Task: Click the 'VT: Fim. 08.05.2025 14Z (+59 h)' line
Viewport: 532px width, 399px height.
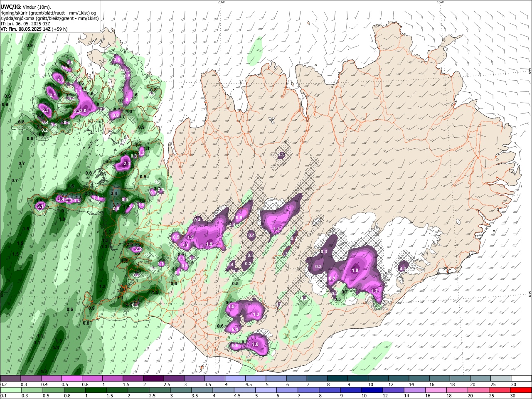Action: (34, 29)
